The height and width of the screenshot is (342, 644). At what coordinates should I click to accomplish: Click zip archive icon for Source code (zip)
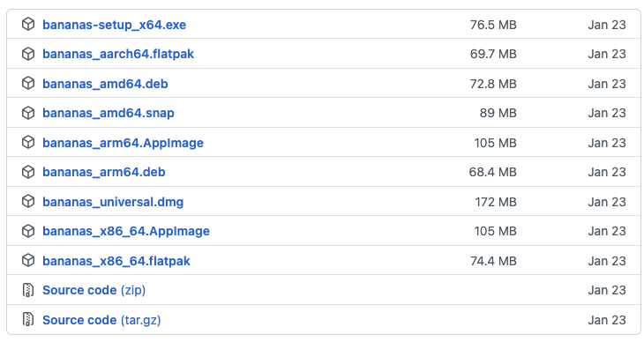(x=28, y=290)
